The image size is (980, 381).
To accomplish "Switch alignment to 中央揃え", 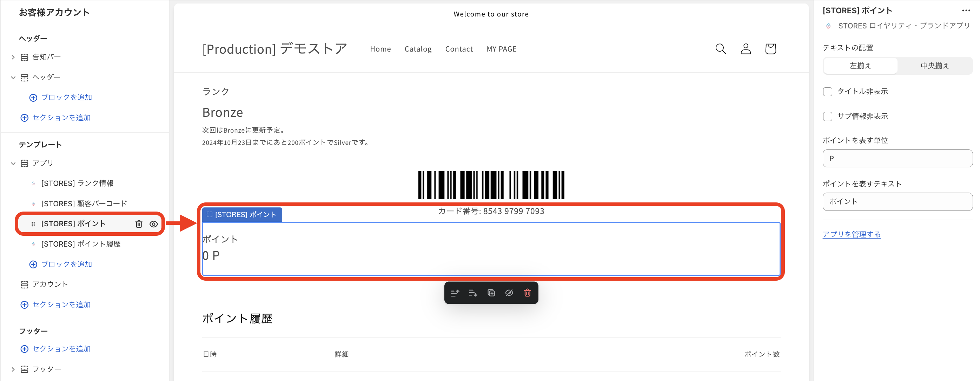I will (935, 65).
